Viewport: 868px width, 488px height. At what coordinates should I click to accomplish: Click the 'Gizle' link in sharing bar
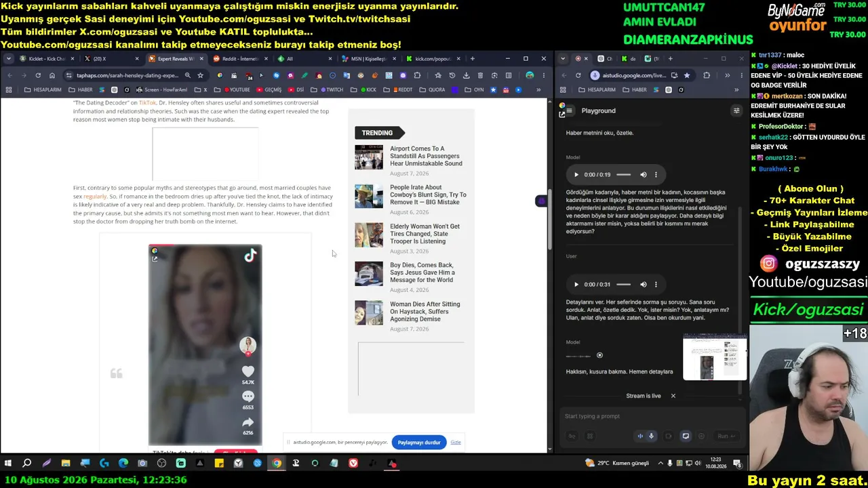tap(456, 443)
